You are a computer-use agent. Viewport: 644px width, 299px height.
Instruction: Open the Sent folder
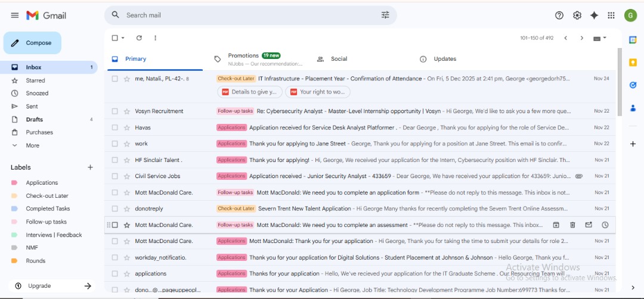click(48, 106)
